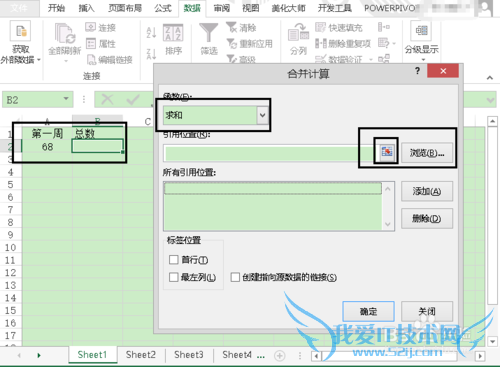Click the Flash Fill command

[339, 28]
